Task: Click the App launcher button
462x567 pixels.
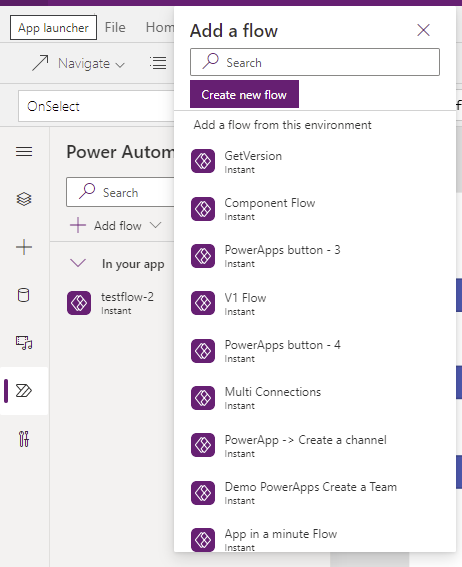Action: [53, 27]
